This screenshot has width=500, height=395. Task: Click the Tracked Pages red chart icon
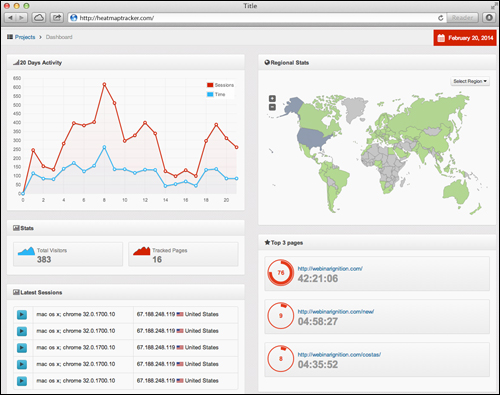coord(142,251)
